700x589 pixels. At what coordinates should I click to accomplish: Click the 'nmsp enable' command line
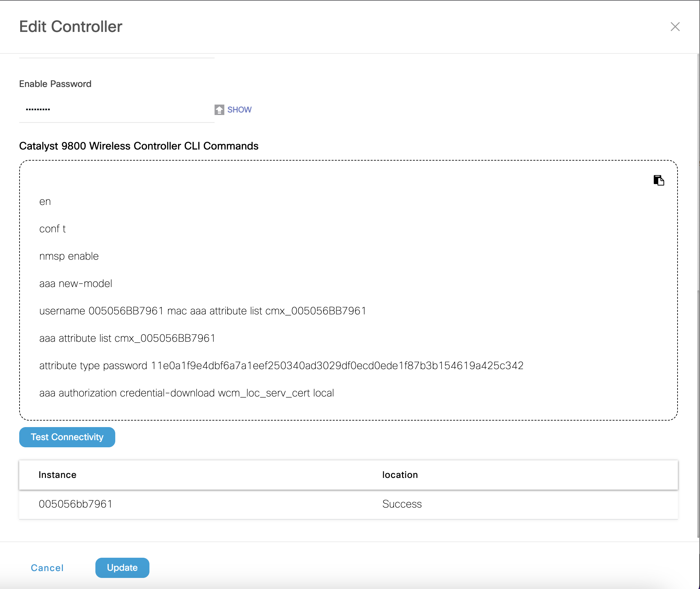(x=69, y=256)
